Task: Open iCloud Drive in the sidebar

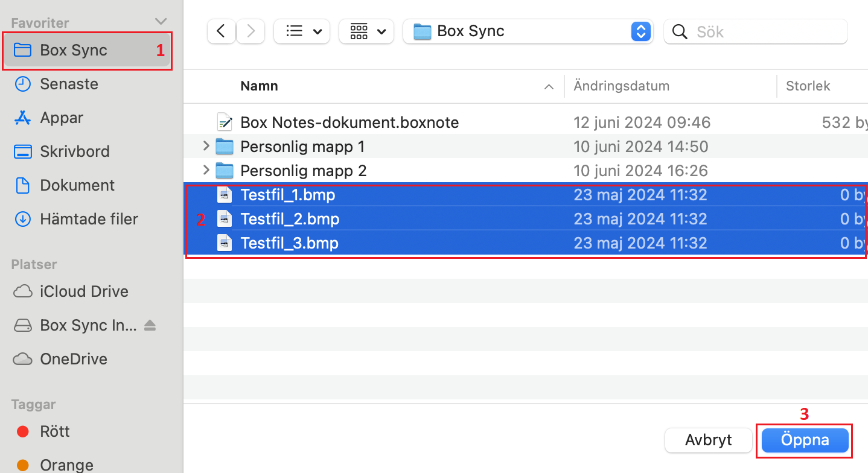Action: tap(84, 291)
